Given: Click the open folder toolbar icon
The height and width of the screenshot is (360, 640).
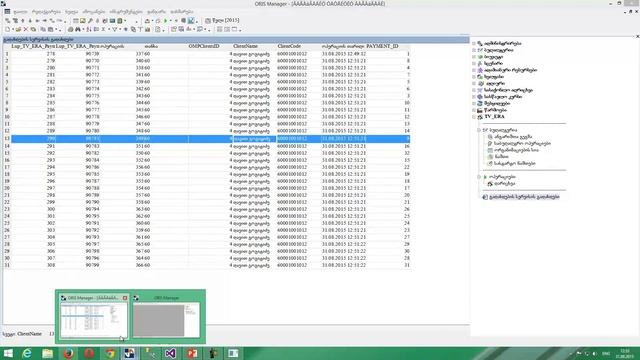Looking at the screenshot, I should [18, 29].
